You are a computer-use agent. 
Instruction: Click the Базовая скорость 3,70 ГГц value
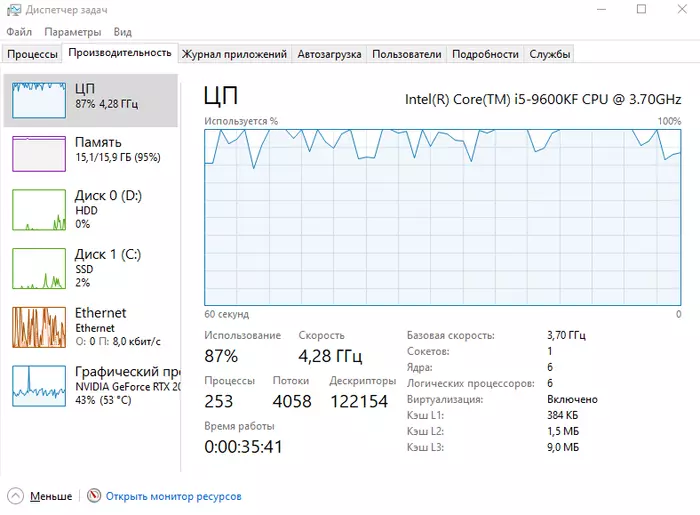click(566, 335)
